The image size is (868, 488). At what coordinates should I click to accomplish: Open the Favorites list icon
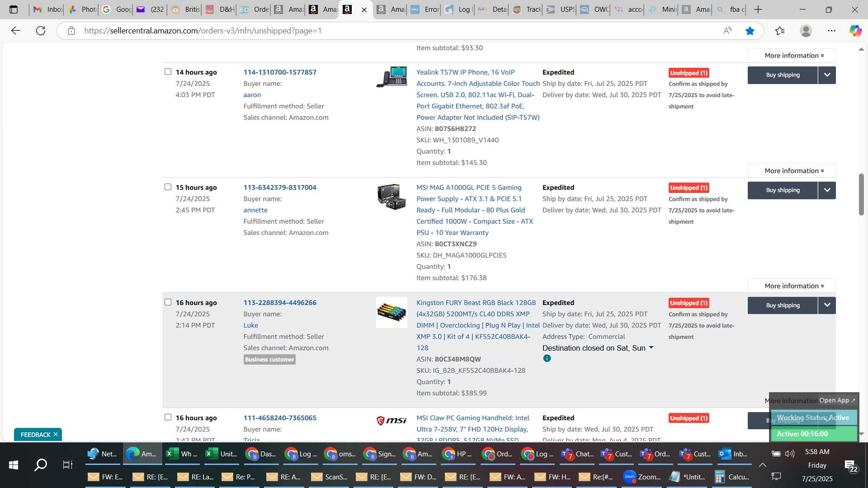780,31
